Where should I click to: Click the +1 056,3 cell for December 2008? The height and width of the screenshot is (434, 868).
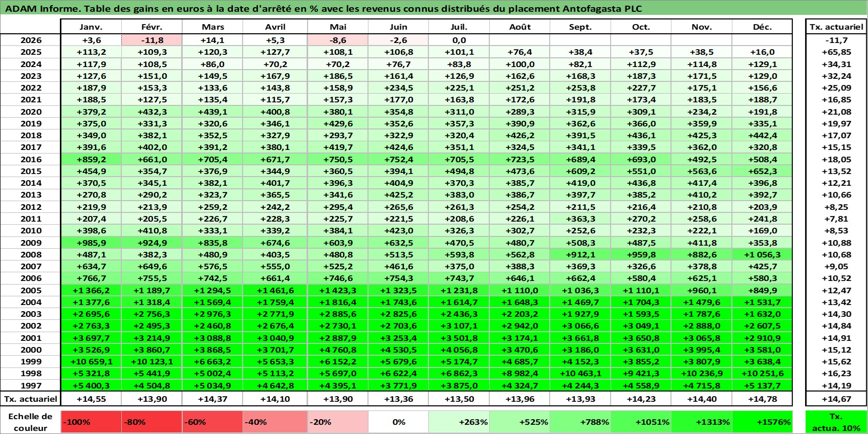pyautogui.click(x=762, y=254)
